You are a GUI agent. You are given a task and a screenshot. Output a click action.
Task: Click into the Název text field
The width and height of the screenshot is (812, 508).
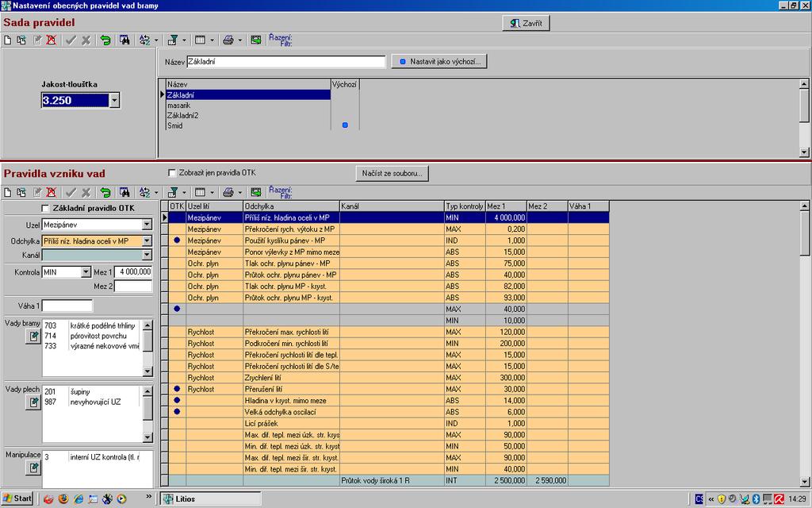(x=285, y=62)
